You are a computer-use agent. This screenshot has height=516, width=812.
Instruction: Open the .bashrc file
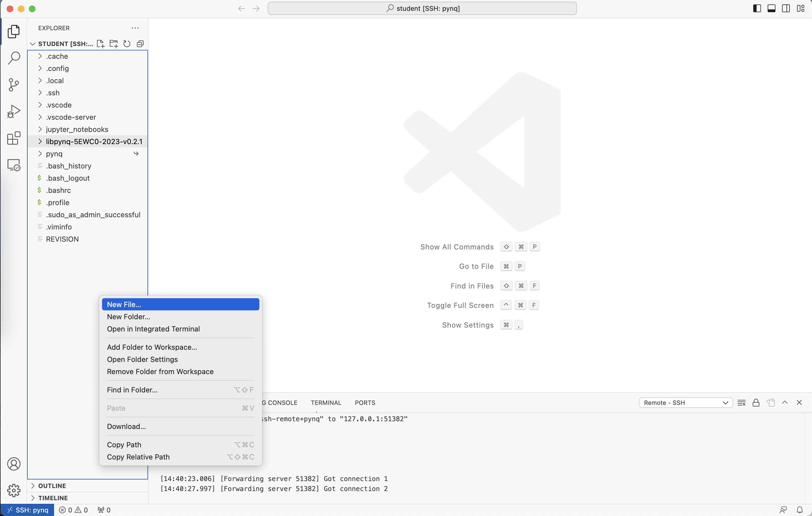click(88, 190)
